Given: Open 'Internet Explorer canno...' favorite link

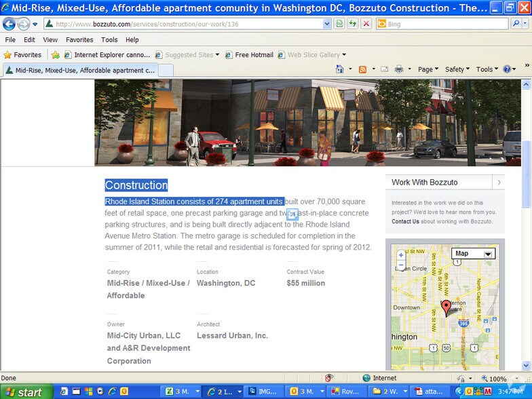Looking at the screenshot, I should tap(107, 54).
